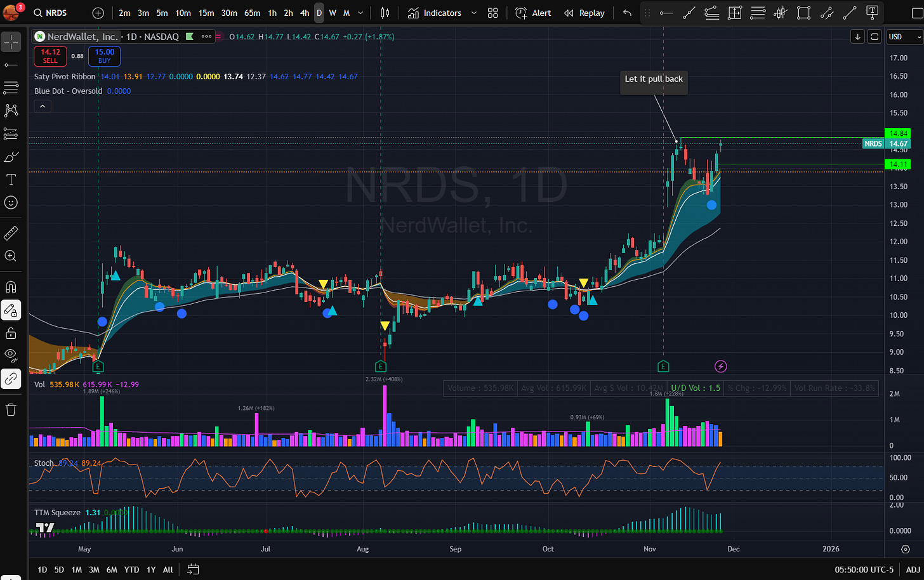Switch to the 15m timeframe
Screen dimensions: 924x580
click(206, 13)
